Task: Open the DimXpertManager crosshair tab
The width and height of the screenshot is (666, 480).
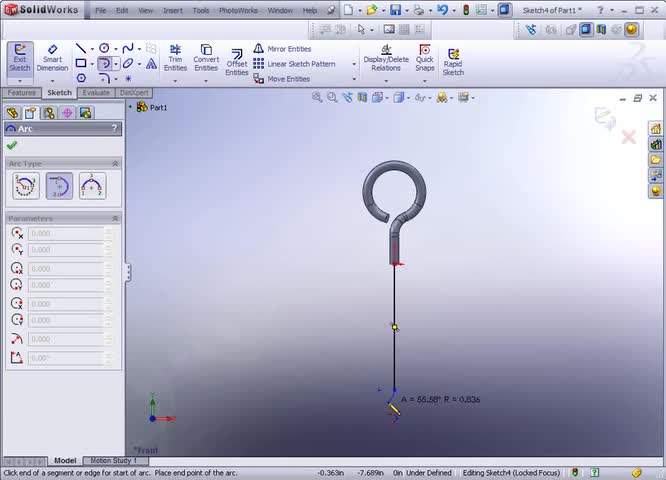Action: click(67, 113)
